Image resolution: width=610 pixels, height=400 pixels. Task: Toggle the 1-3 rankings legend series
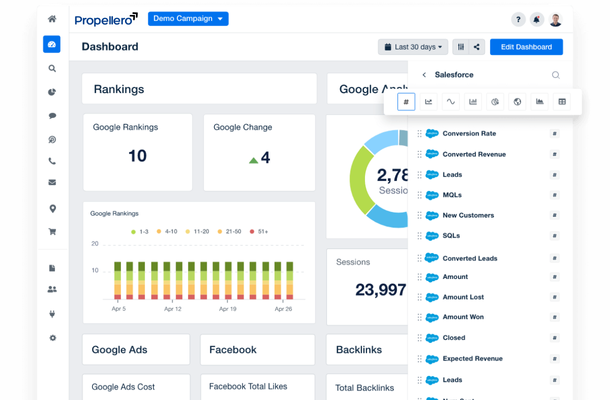click(142, 231)
